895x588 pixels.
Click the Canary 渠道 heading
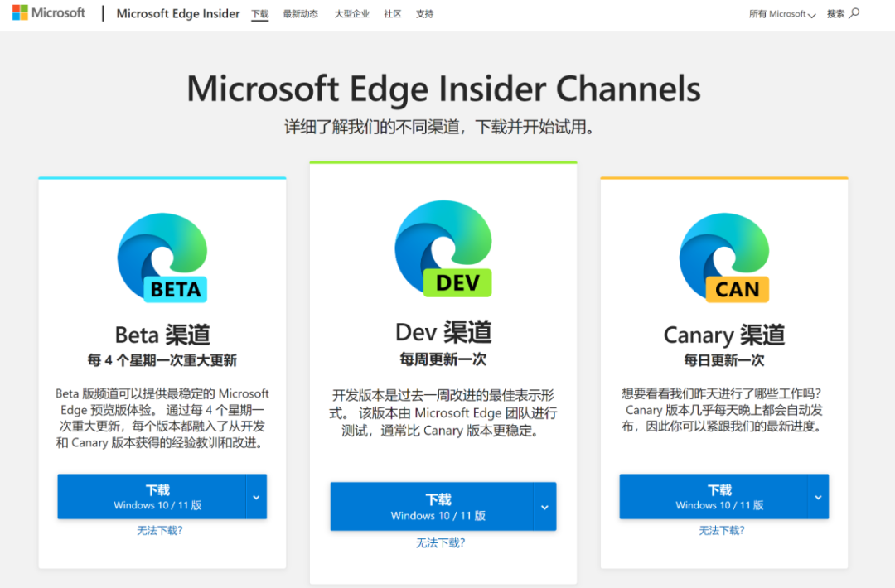pyautogui.click(x=724, y=335)
